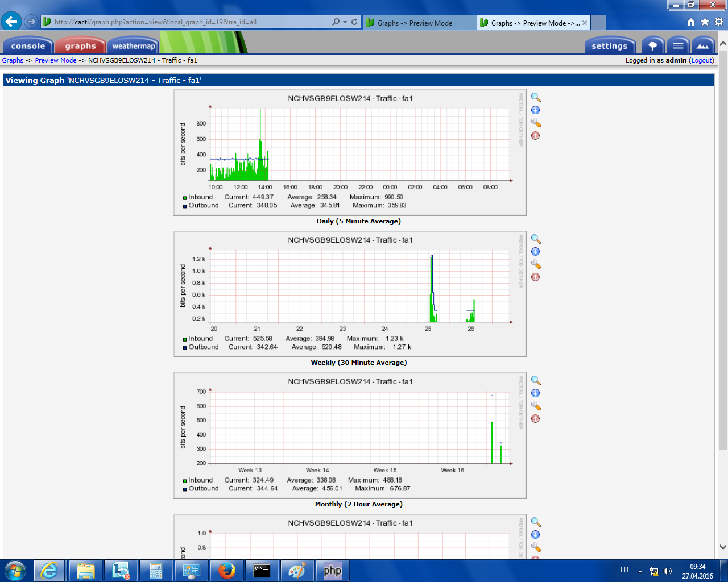Export Monthly graph data as CSV
The height and width of the screenshot is (582, 728).
coord(535,393)
